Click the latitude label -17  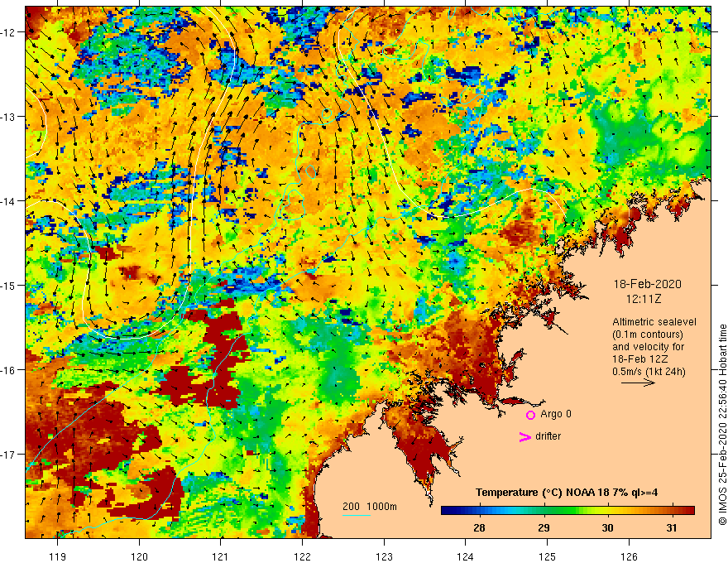tap(9, 455)
